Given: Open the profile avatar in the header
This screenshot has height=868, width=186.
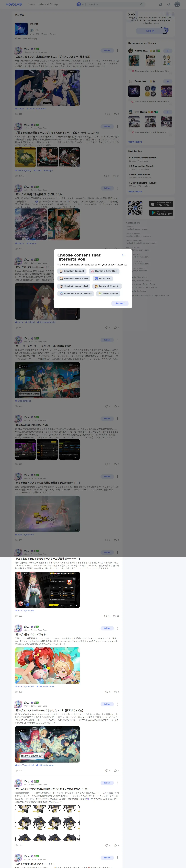Looking at the screenshot, I should (177, 4).
